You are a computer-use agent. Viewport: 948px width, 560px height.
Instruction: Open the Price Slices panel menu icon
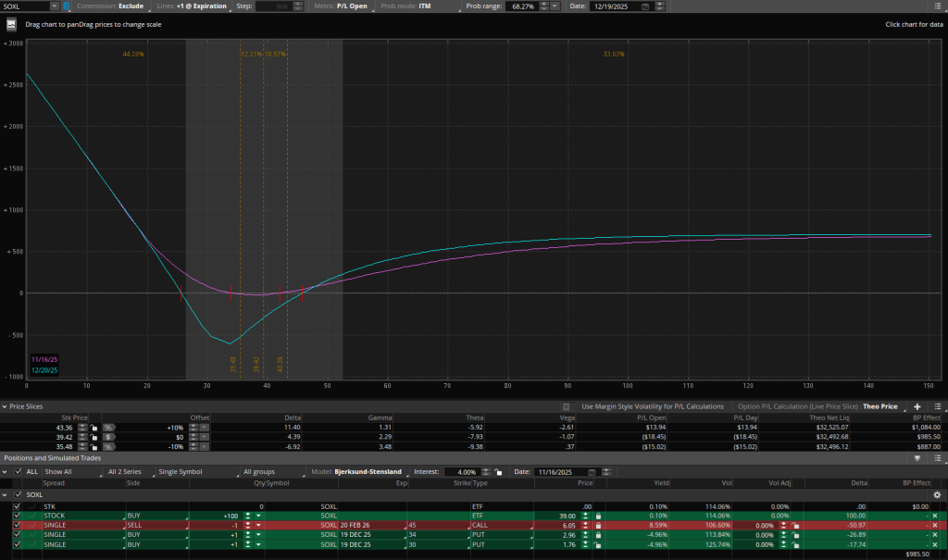point(940,405)
